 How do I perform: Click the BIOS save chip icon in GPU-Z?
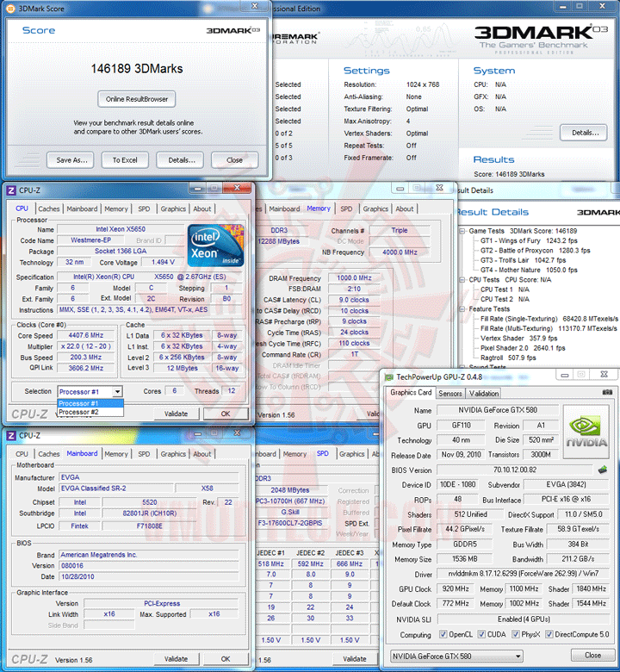(603, 470)
